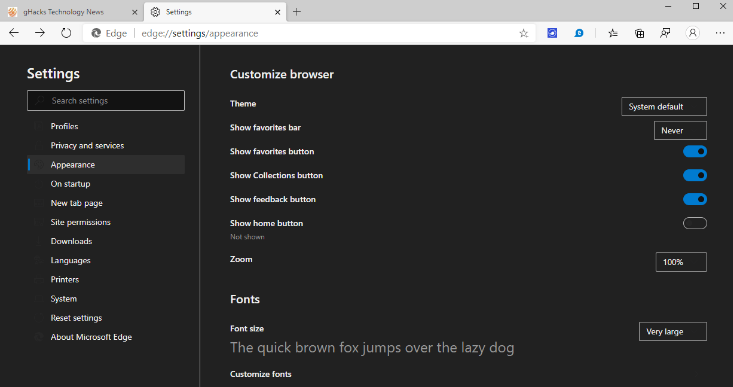733x387 pixels.
Task: Open the Collections toolbar button
Action: pyautogui.click(x=639, y=33)
